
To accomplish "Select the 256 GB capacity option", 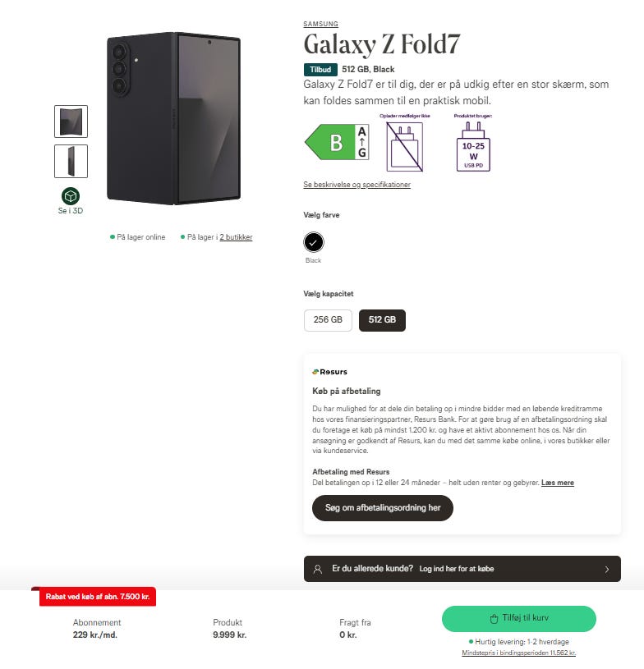I will (328, 319).
